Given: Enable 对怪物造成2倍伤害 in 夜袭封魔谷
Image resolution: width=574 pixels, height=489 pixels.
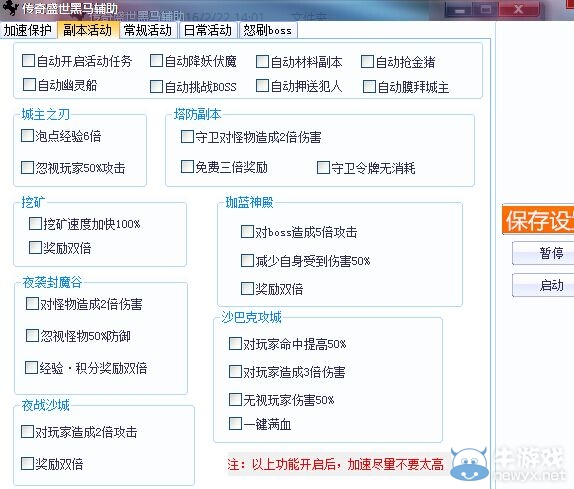Looking at the screenshot, I should click(32, 303).
